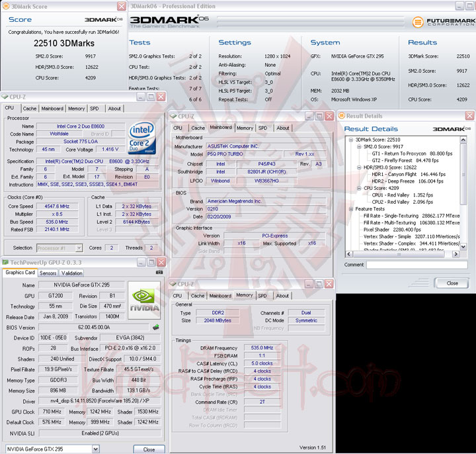Click NVIDIA SLI Enabled (2 GPUs) field

(x=100, y=433)
